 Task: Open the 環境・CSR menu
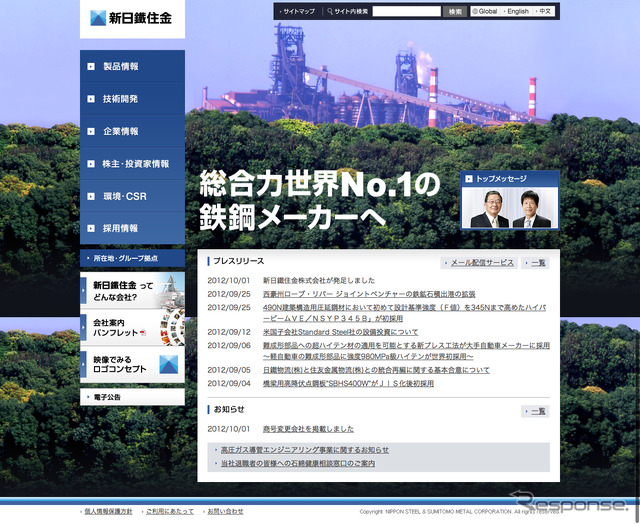[x=132, y=196]
